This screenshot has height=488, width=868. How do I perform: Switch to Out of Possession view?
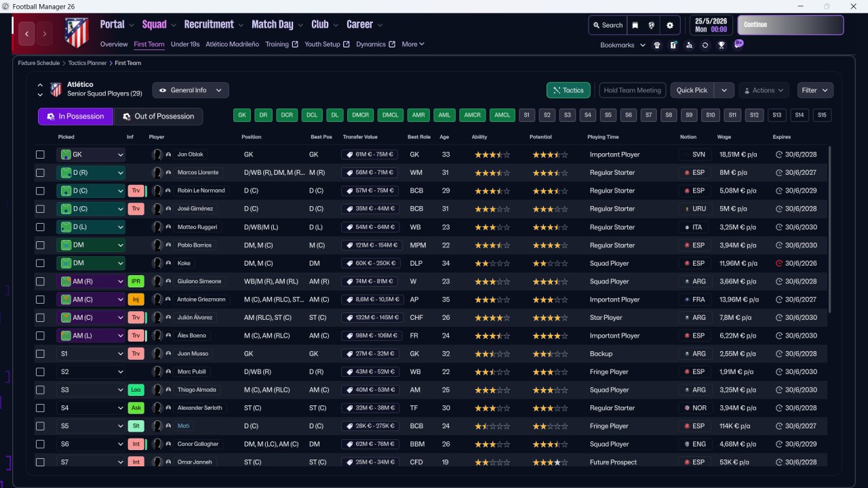[x=158, y=117]
